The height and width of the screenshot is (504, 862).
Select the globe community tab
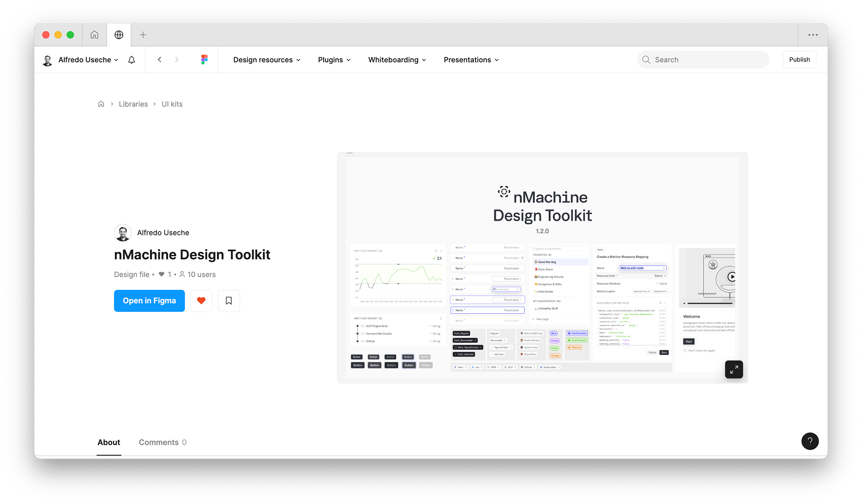pos(119,35)
